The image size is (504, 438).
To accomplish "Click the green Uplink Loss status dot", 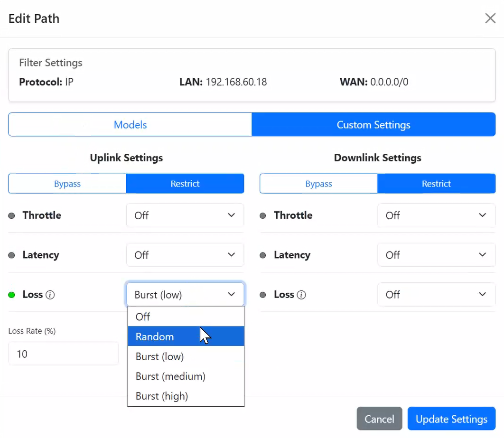I will pos(11,295).
